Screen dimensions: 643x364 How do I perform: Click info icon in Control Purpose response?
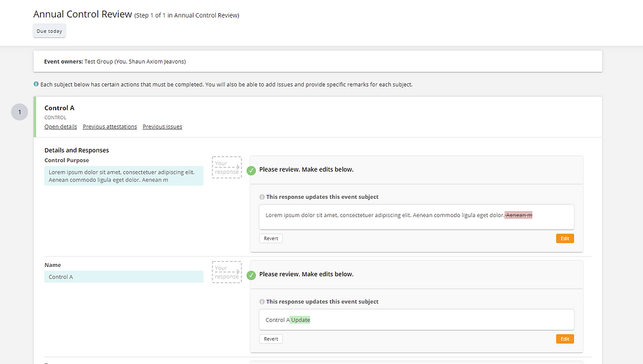click(262, 197)
